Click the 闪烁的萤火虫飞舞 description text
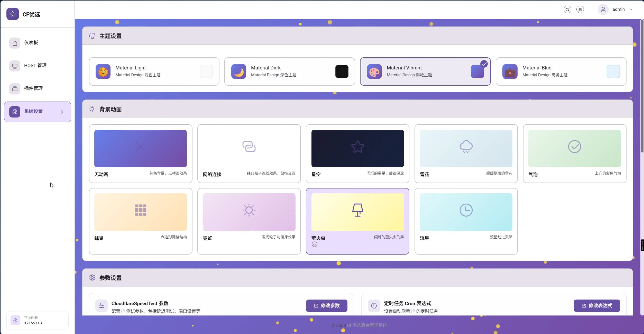Screen dimensions: 644x334 tap(389, 237)
